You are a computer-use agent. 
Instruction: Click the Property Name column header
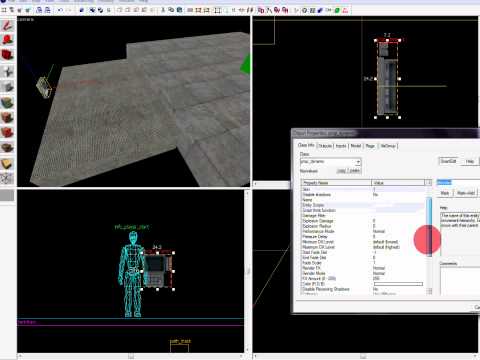tap(336, 183)
